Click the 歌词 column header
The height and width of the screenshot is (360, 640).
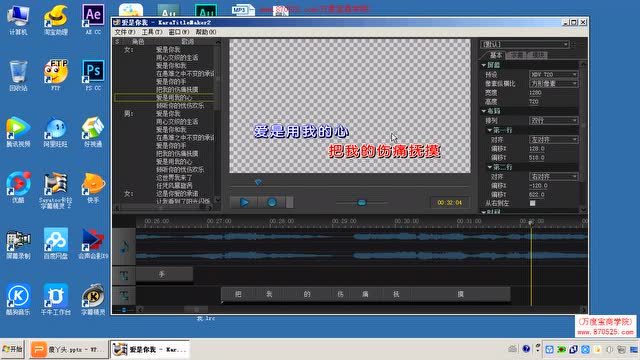click(x=187, y=42)
